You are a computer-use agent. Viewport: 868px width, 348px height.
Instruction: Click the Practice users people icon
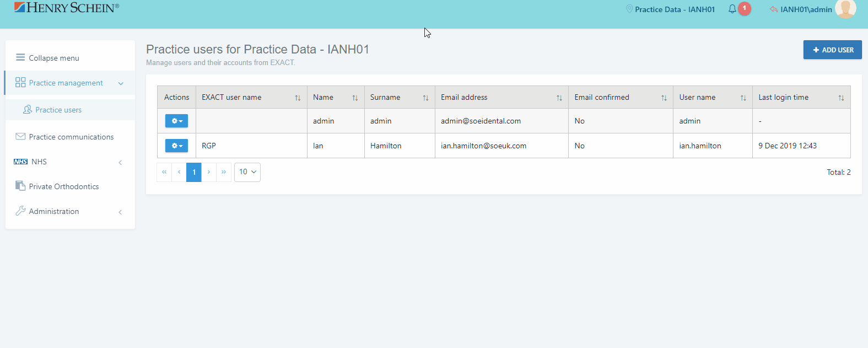28,110
